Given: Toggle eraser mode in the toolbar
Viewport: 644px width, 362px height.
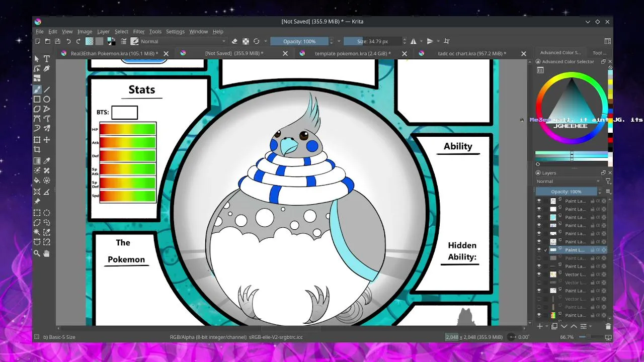Looking at the screenshot, I should click(234, 41).
